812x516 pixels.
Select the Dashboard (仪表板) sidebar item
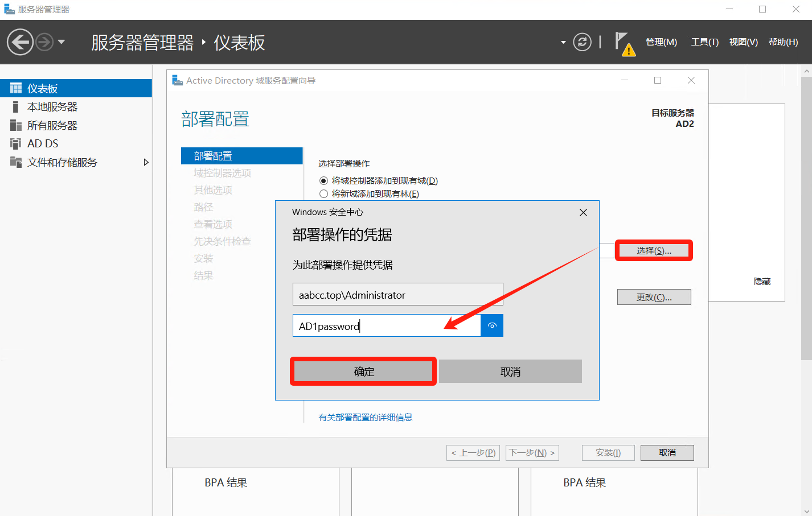click(43, 89)
